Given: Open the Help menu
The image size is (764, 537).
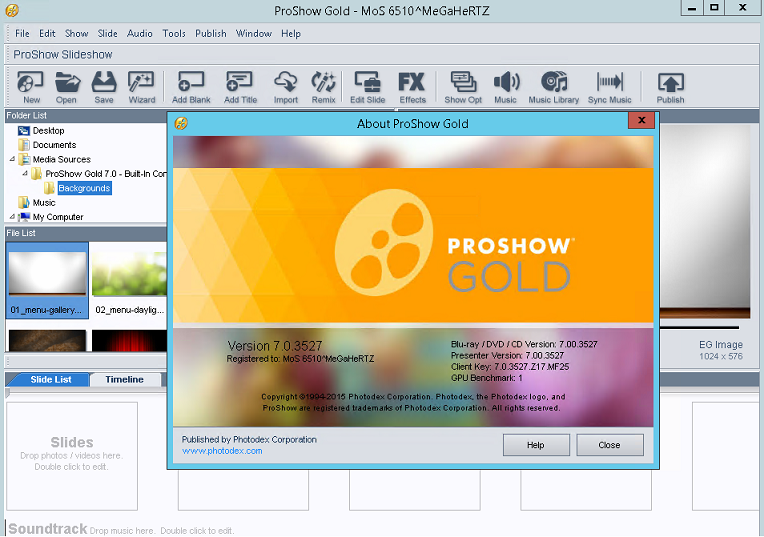Looking at the screenshot, I should (x=290, y=34).
